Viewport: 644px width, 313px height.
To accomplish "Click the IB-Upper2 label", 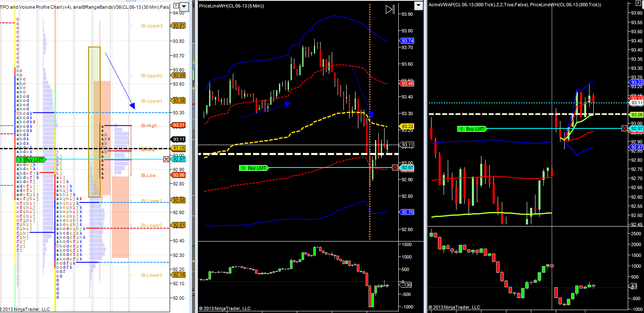I will point(152,76).
